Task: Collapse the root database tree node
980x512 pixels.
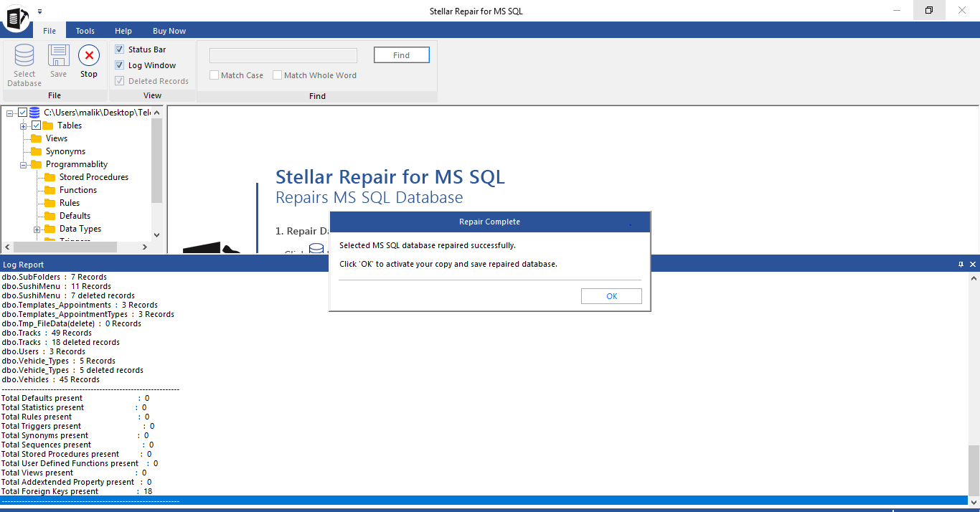Action: coord(11,113)
